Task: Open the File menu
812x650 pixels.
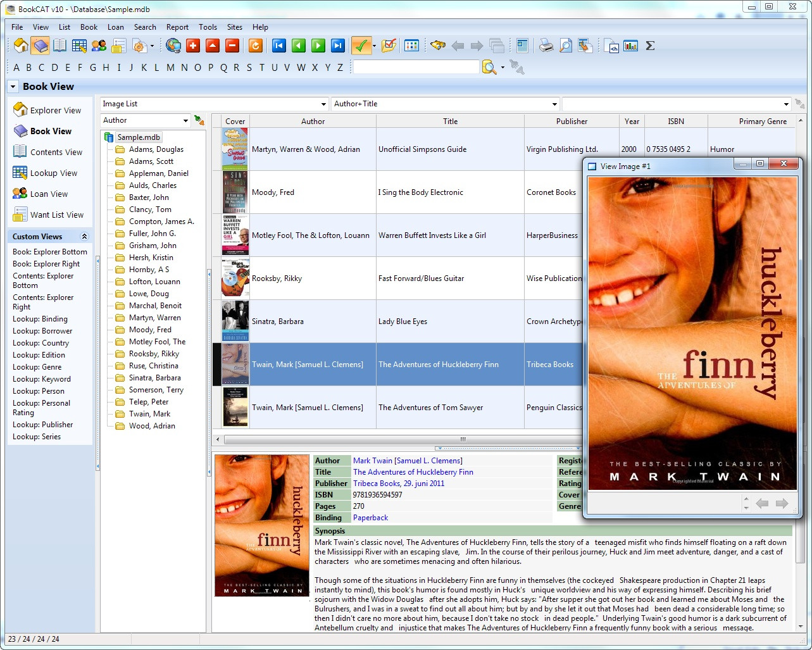Action: click(17, 27)
